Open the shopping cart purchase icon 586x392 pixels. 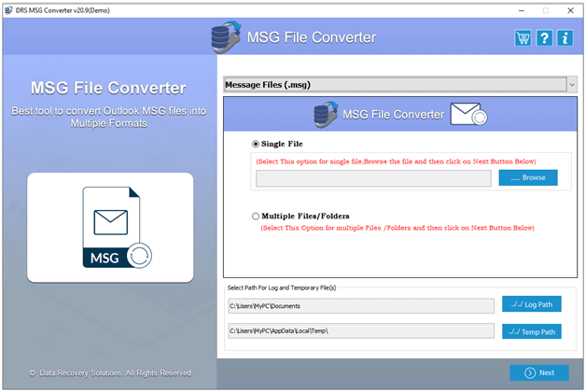[x=523, y=37]
